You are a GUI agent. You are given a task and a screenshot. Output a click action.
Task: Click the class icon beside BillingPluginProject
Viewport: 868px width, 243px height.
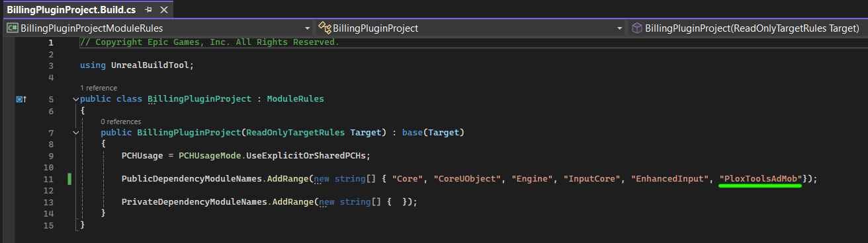324,28
